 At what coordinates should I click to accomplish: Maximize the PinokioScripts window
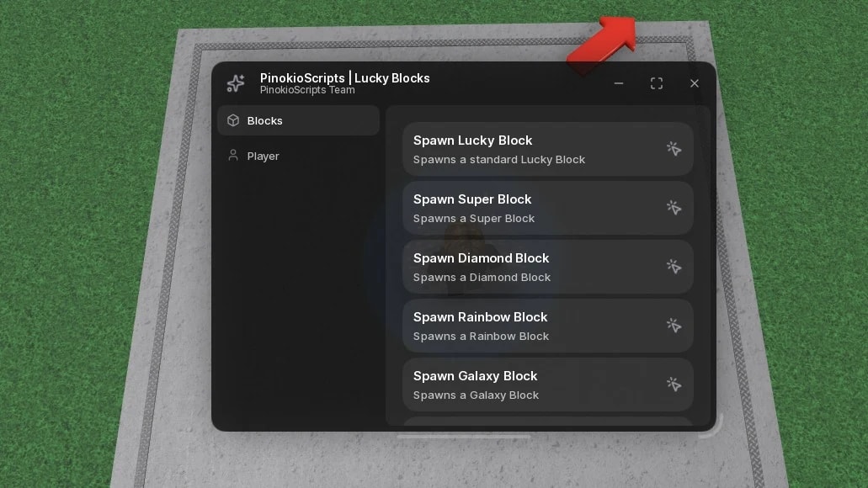(x=657, y=83)
